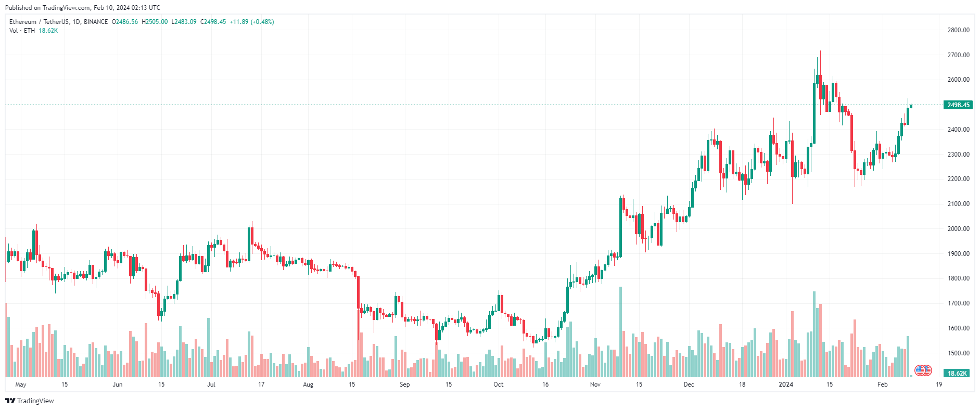The width and height of the screenshot is (980, 410).
Task: Click the 2700.00 level on the price scale
Action: [x=959, y=55]
